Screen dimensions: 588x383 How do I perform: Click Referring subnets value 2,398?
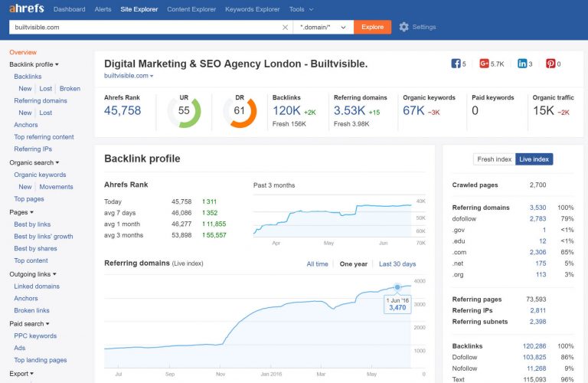(537, 322)
